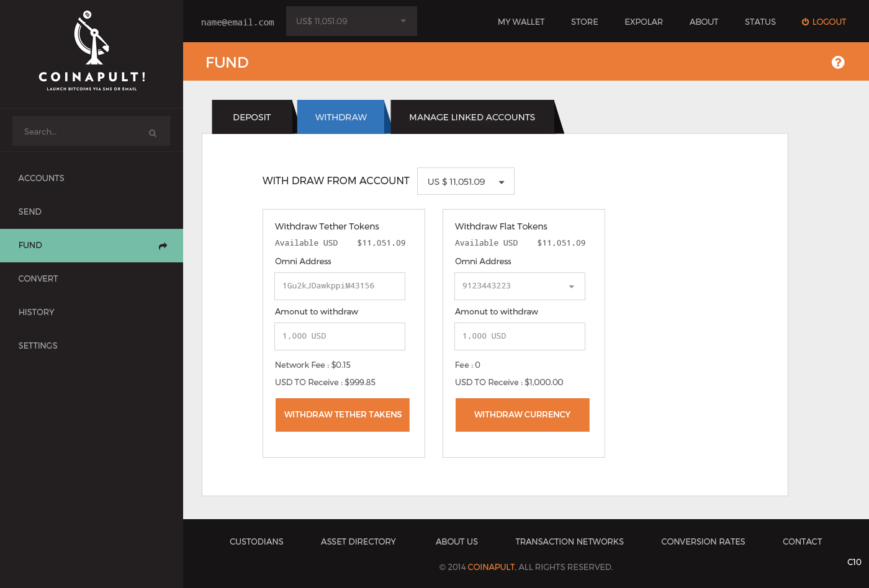Screen dimensions: 869x588
Task: Click the Tether Omni Address input field
Action: 340,286
